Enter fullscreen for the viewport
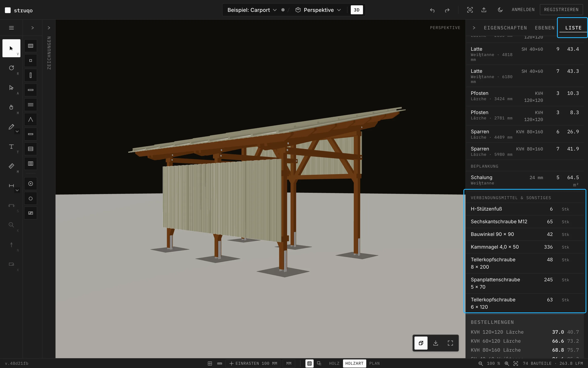This screenshot has height=368, width=588. pyautogui.click(x=450, y=343)
